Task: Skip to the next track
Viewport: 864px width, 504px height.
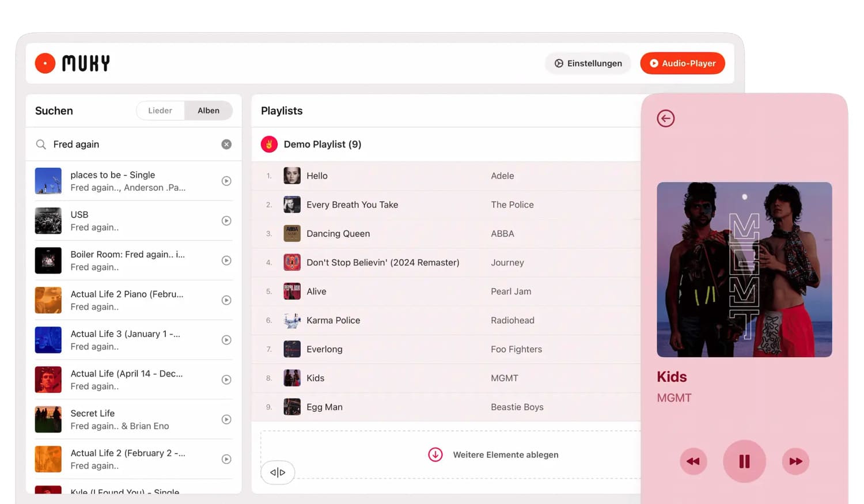Action: (x=795, y=461)
